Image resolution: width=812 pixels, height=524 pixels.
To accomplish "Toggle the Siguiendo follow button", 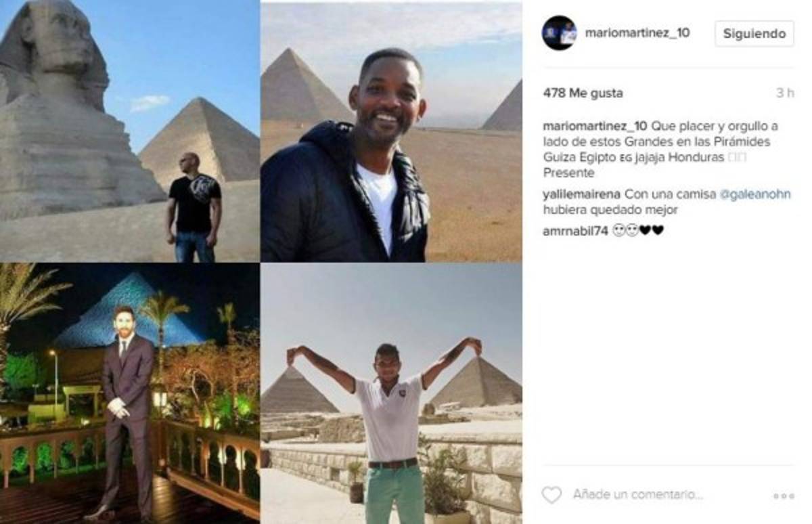I will coord(754,34).
